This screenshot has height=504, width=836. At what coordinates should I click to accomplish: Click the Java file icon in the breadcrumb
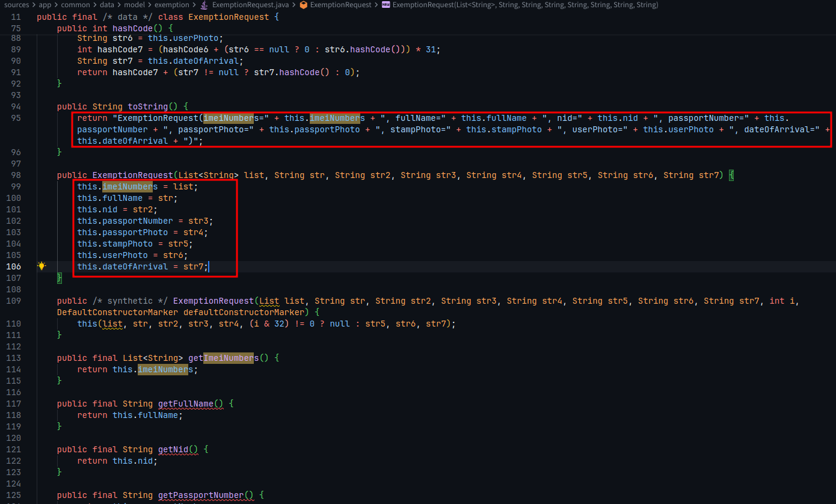coord(205,5)
